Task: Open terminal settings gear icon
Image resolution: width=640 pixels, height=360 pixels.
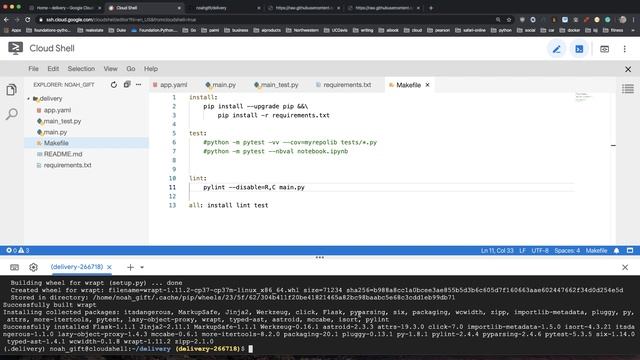Action: pos(33,267)
